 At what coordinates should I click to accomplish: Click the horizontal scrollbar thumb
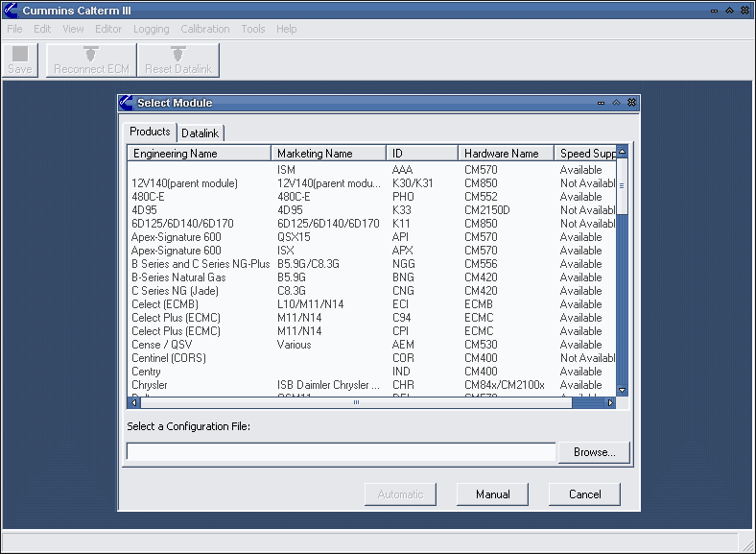tap(356, 402)
